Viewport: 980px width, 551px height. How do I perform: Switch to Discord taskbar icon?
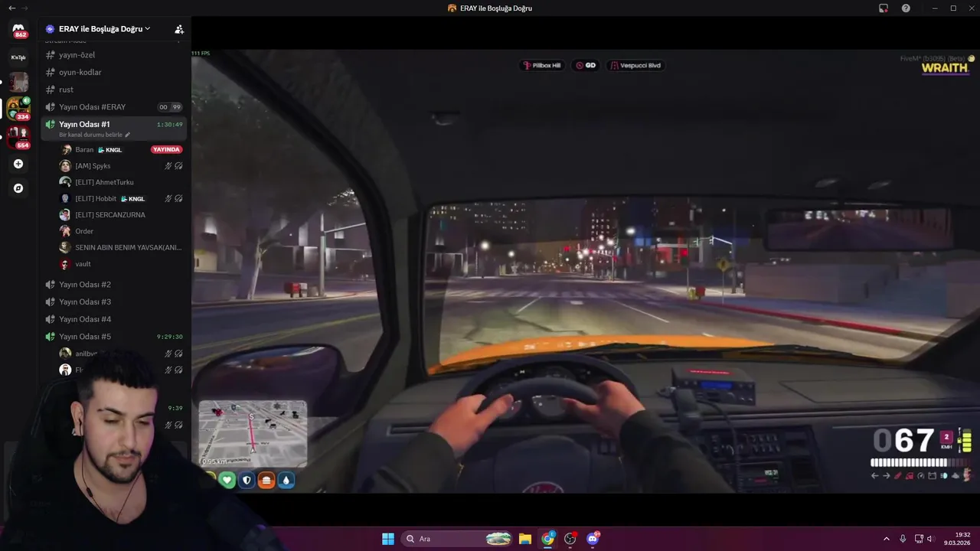pos(593,539)
